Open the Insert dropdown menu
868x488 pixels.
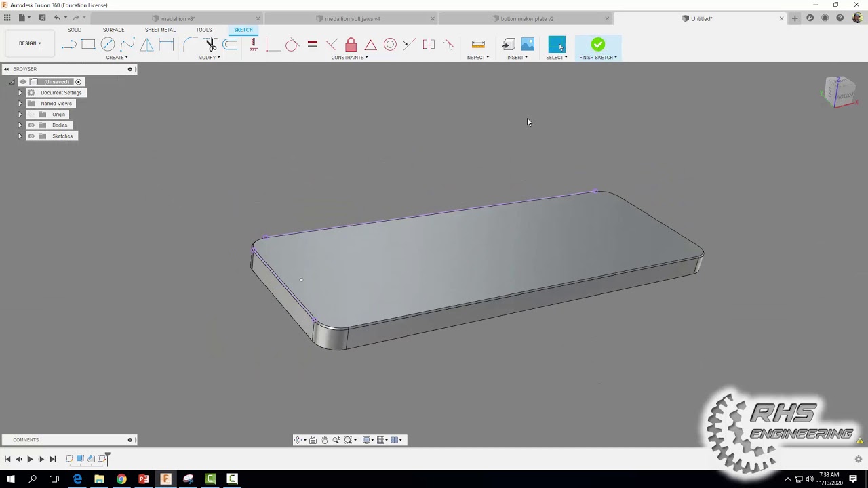[x=517, y=58]
